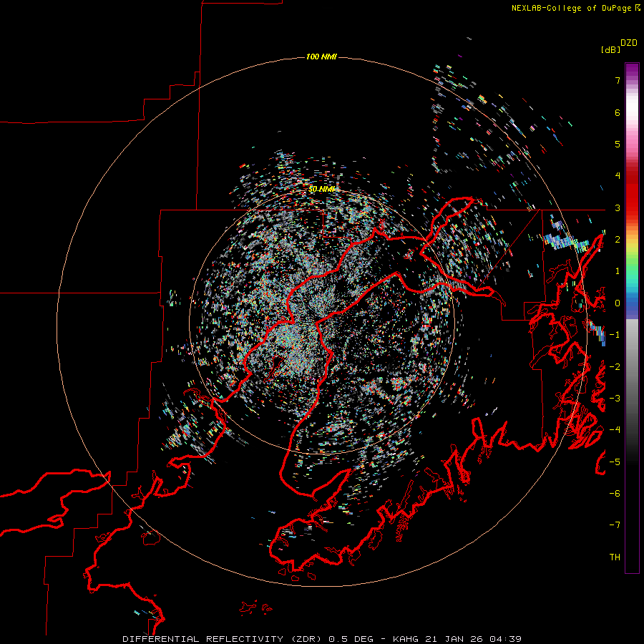Click the "-1" dB scale tick
The height and width of the screenshot is (644, 644).
pyautogui.click(x=615, y=335)
